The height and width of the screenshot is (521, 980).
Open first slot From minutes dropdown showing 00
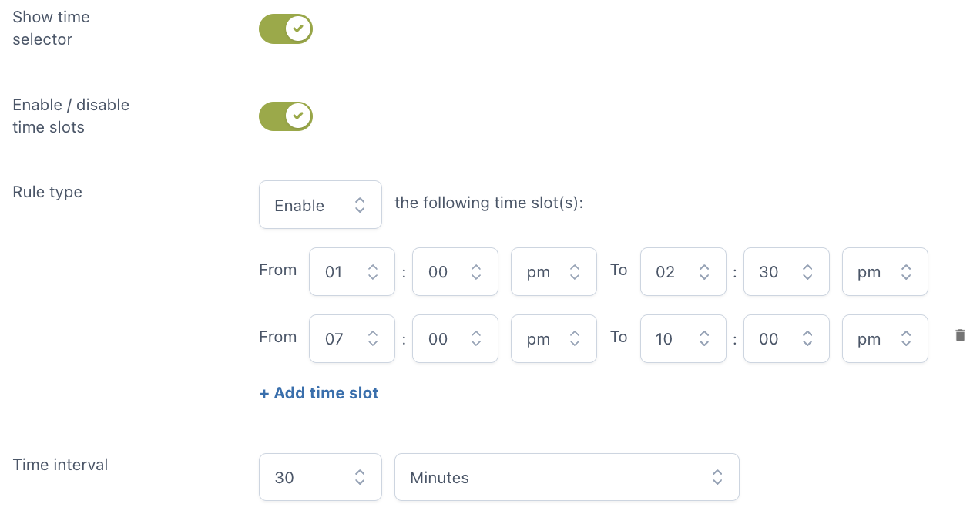pyautogui.click(x=455, y=271)
